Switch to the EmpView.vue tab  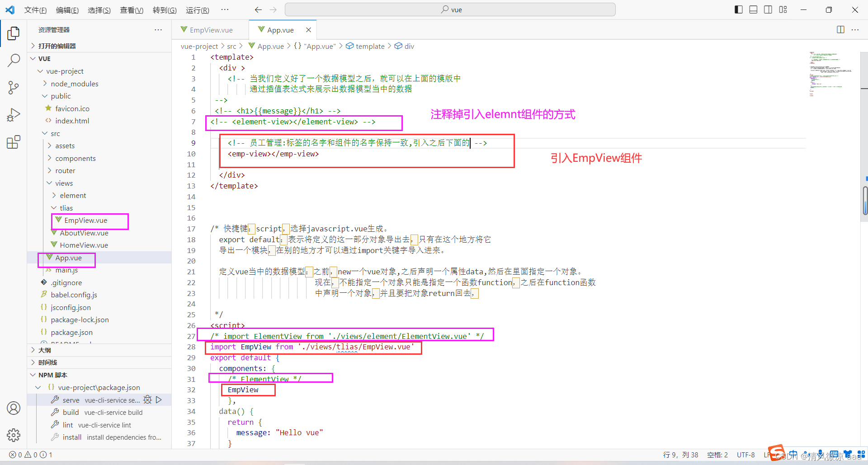211,30
